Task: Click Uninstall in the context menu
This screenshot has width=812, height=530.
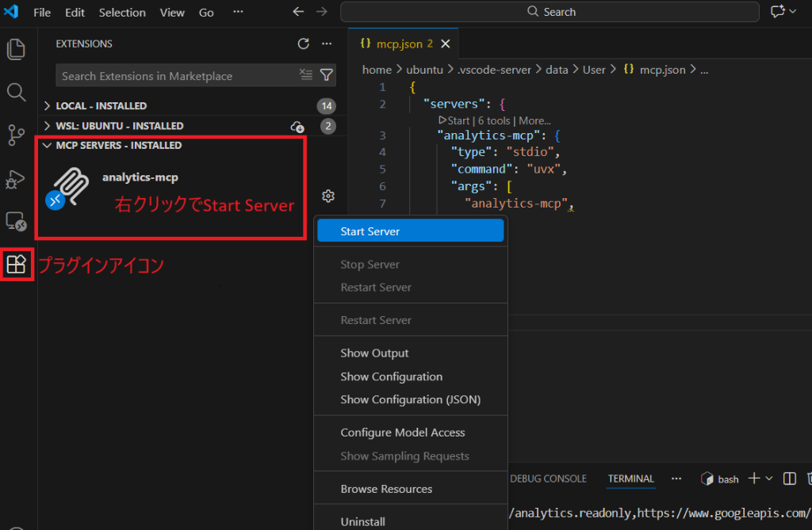Action: click(362, 521)
